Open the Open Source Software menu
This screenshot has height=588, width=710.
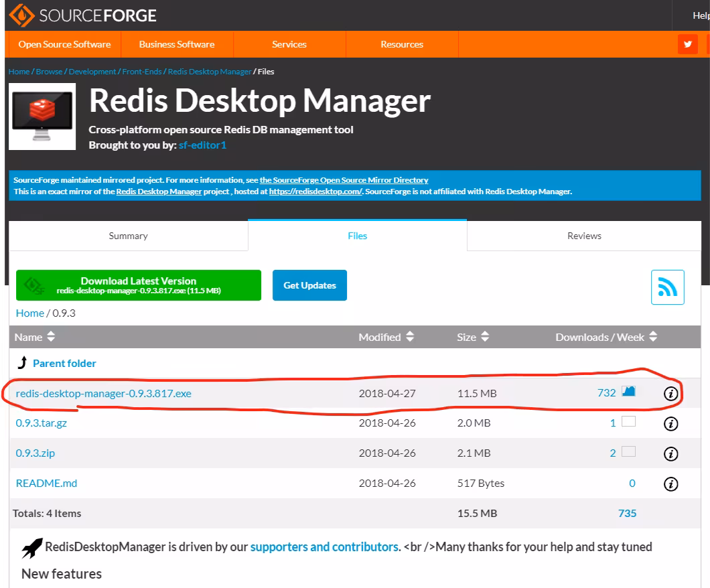tap(64, 44)
